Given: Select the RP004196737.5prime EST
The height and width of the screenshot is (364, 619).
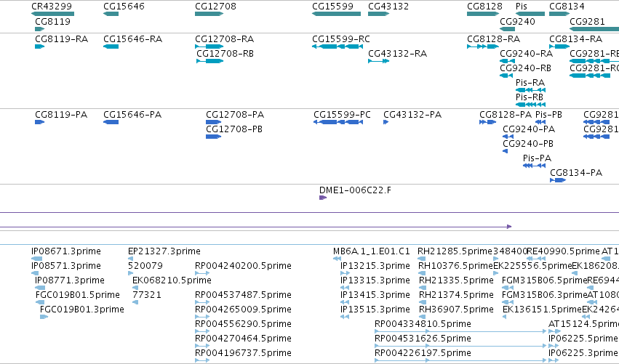Looking at the screenshot, I should tap(202, 360).
